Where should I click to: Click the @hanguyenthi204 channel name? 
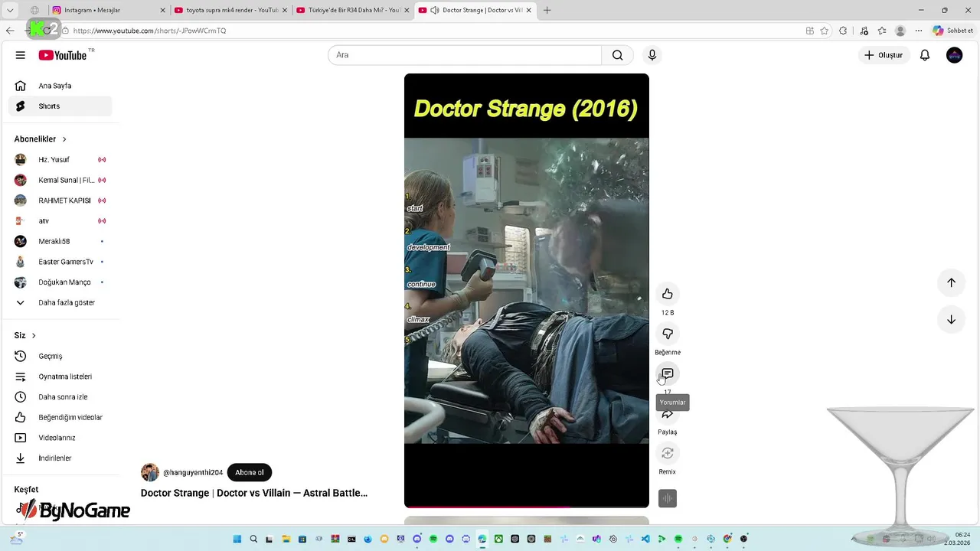pyautogui.click(x=193, y=473)
